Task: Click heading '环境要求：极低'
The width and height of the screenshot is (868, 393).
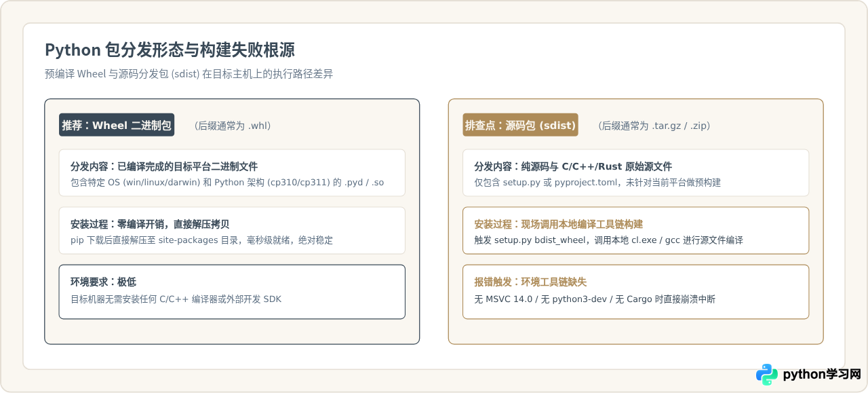Action: point(103,282)
